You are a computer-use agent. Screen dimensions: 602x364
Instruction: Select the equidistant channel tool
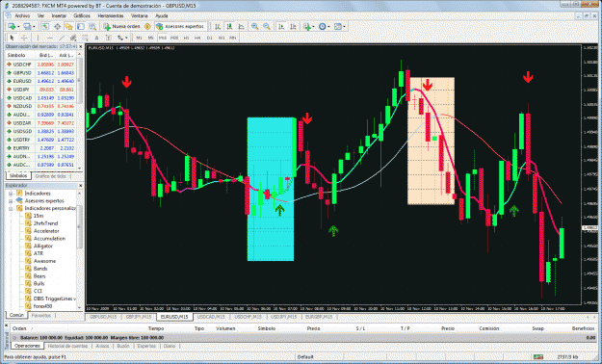tap(73, 38)
